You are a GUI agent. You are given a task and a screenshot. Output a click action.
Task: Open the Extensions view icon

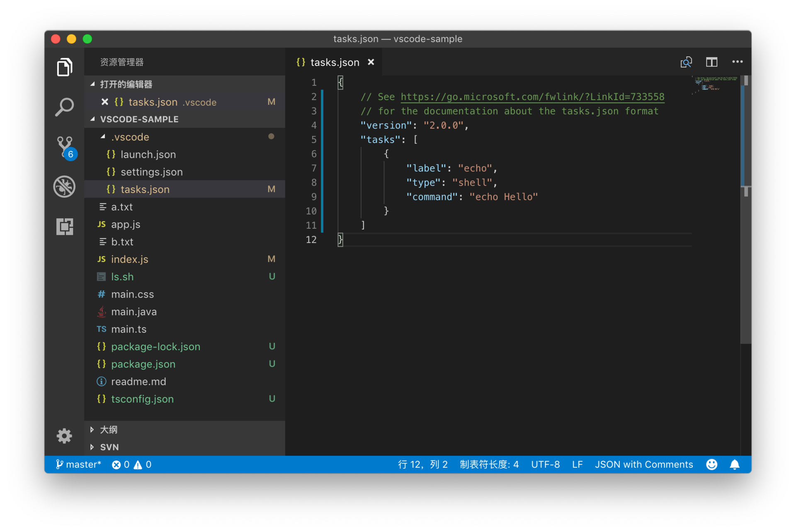[64, 227]
